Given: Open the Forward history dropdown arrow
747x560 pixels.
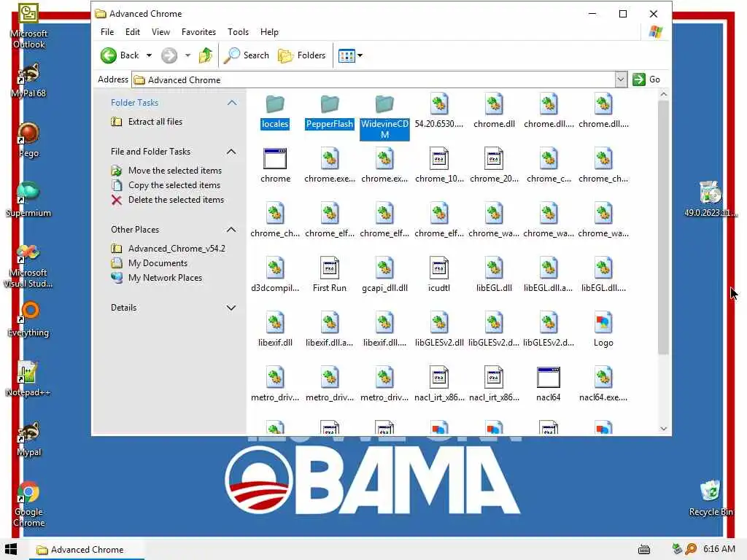Looking at the screenshot, I should (x=187, y=55).
